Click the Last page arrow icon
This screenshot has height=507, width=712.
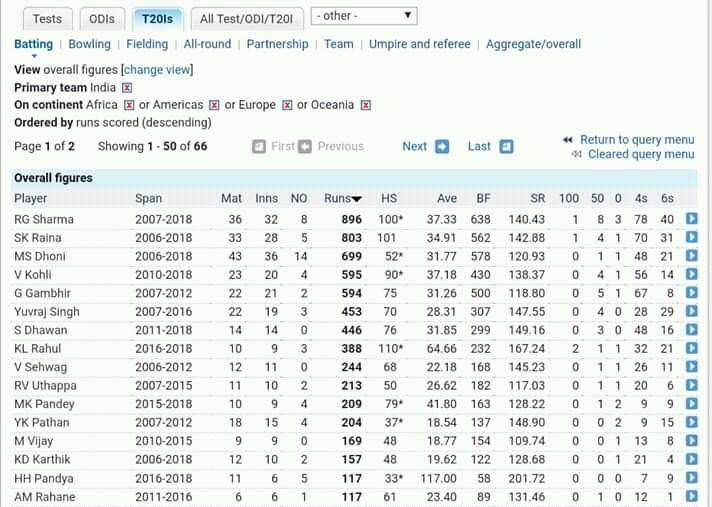(506, 147)
